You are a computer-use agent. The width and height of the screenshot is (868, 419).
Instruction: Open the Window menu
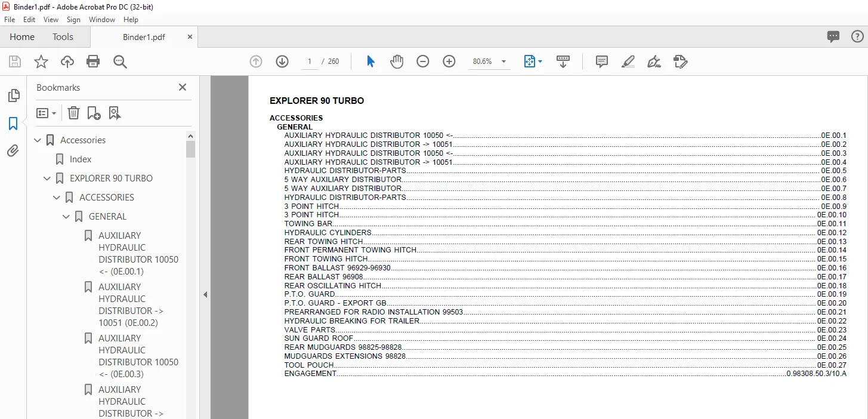click(102, 20)
